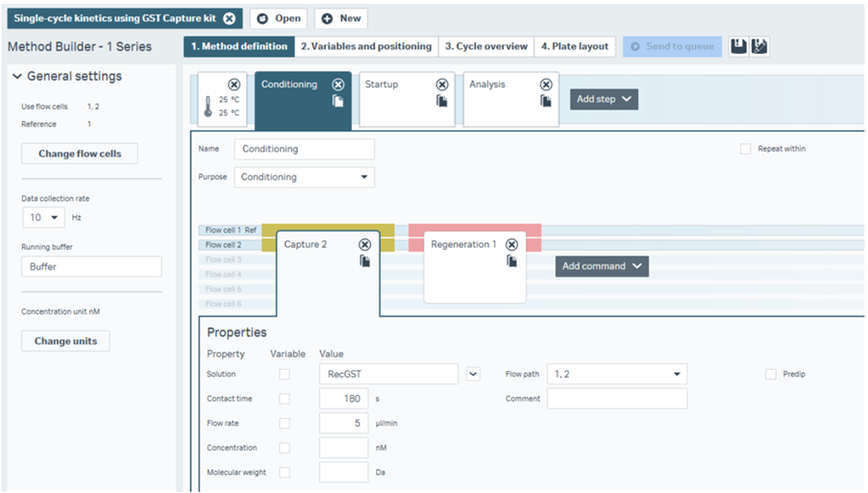Click the save method floppy disk icon
The image size is (868, 493).
coord(737,46)
